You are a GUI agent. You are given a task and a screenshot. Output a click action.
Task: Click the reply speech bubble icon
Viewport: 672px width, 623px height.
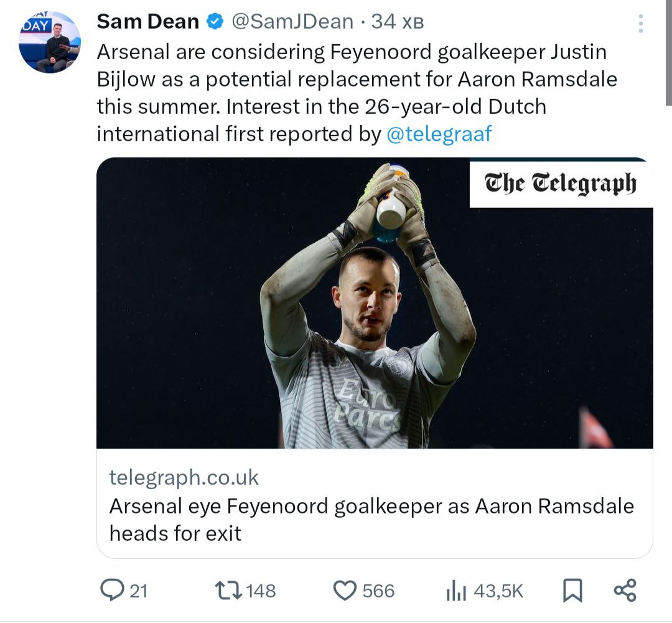pyautogui.click(x=112, y=590)
